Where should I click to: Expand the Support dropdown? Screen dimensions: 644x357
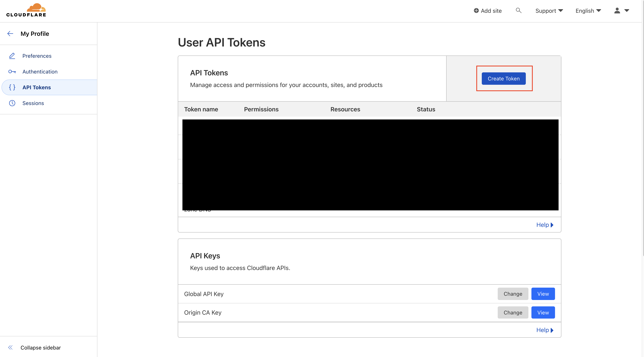pyautogui.click(x=549, y=11)
